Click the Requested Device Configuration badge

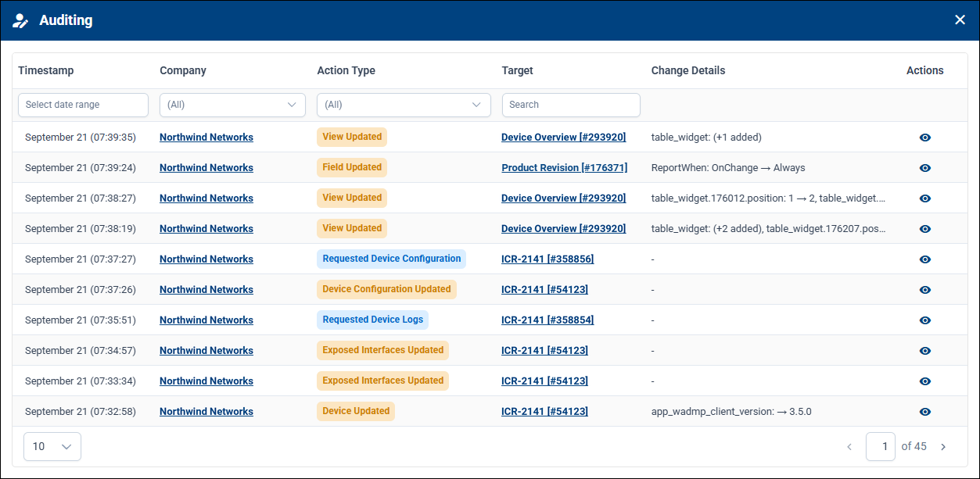(392, 259)
